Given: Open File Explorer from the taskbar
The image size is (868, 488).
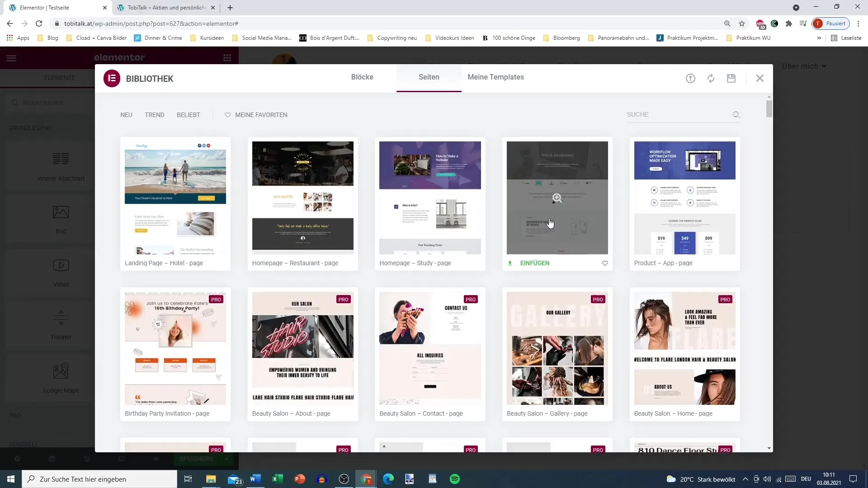Looking at the screenshot, I should pyautogui.click(x=211, y=479).
